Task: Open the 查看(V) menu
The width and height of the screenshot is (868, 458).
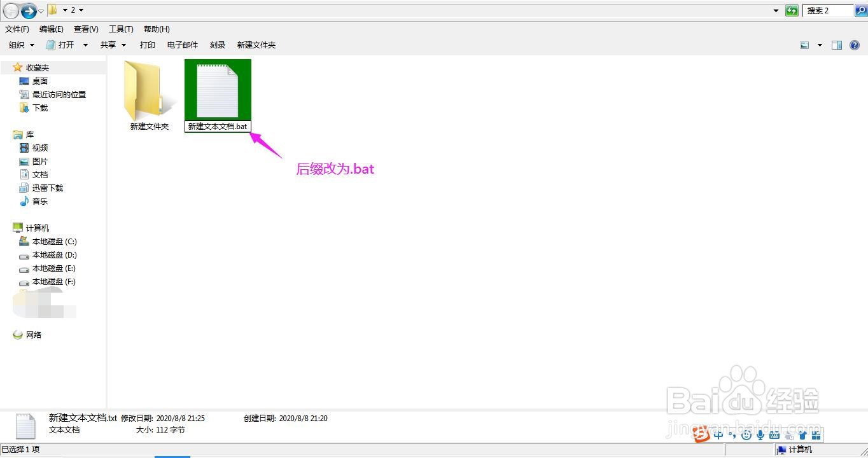Action: coord(86,29)
